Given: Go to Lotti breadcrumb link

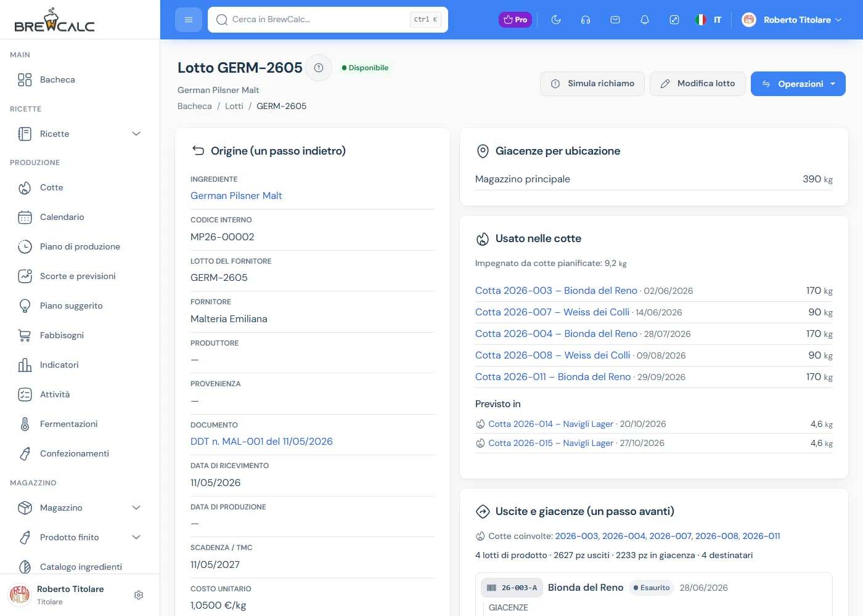Looking at the screenshot, I should [x=234, y=106].
